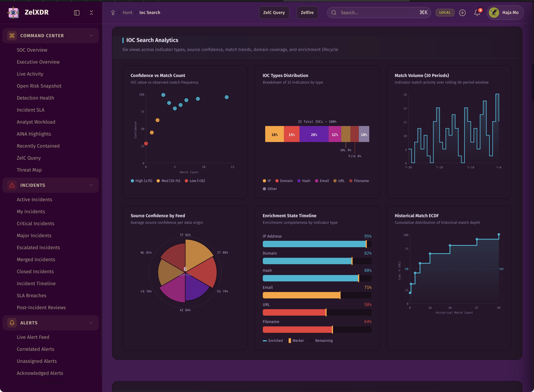Collapse the Incidents section chevron
534x392 pixels.
point(91,185)
